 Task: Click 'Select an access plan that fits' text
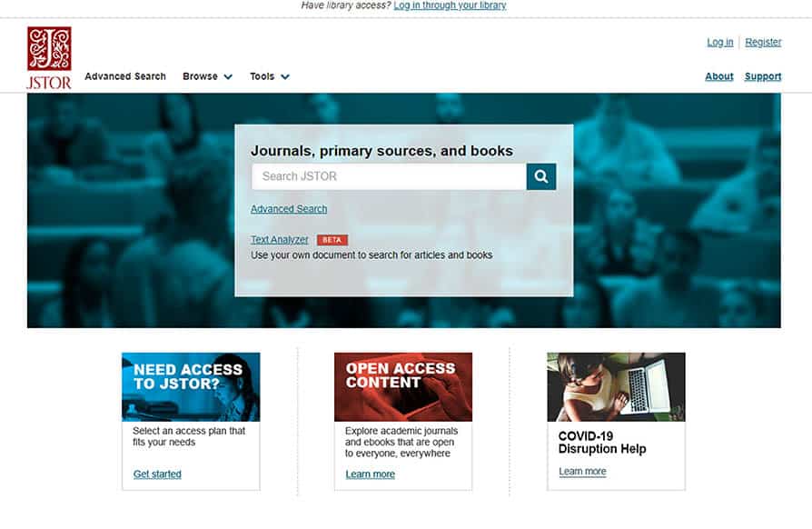point(189,436)
